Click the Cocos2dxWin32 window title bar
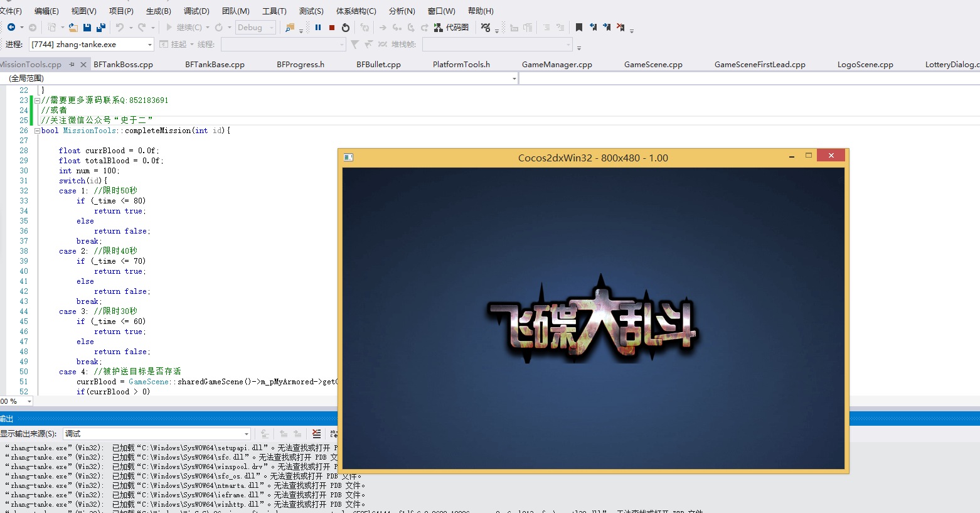 click(593, 158)
